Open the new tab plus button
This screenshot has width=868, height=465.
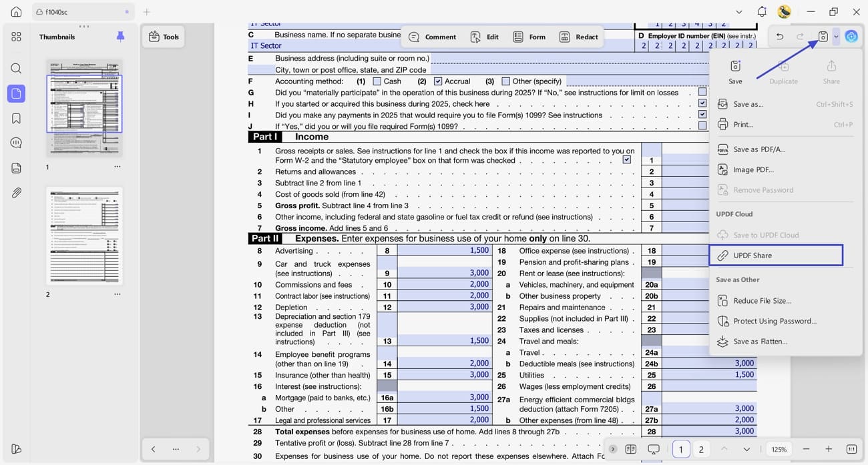coord(147,12)
